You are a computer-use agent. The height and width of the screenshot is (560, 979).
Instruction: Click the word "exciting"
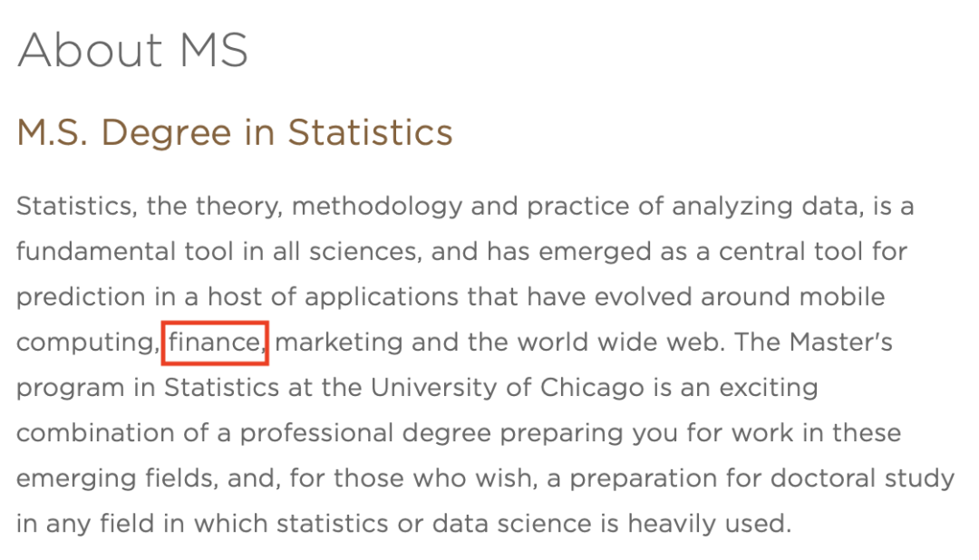click(769, 388)
